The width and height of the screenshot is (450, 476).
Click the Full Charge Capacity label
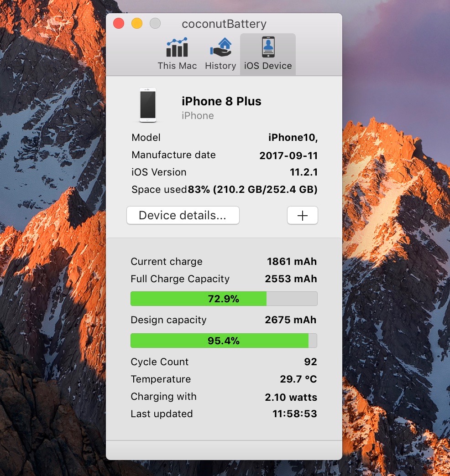[x=180, y=279]
